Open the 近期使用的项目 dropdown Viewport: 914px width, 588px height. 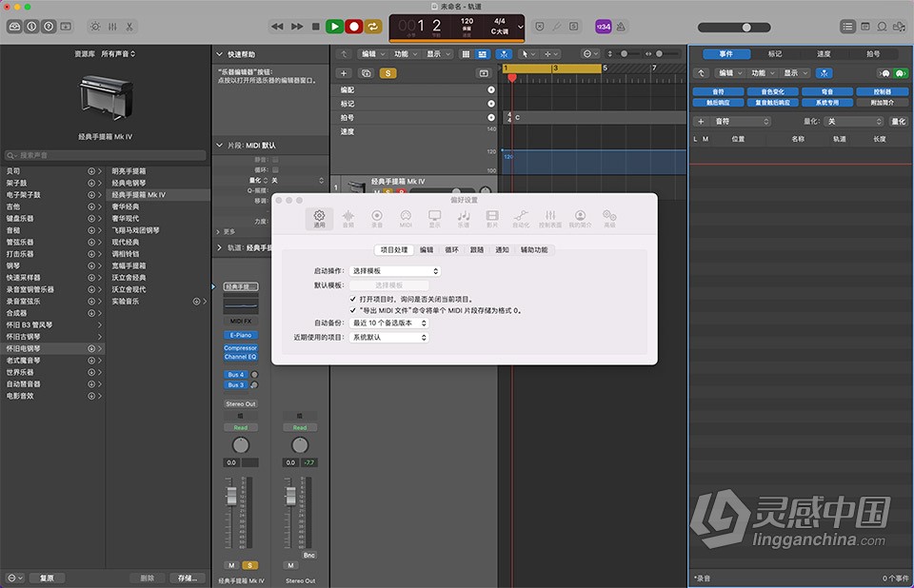388,338
